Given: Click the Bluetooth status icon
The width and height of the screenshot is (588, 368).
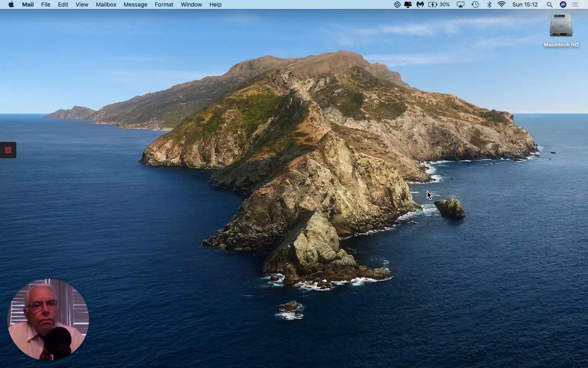Looking at the screenshot, I should (489, 5).
